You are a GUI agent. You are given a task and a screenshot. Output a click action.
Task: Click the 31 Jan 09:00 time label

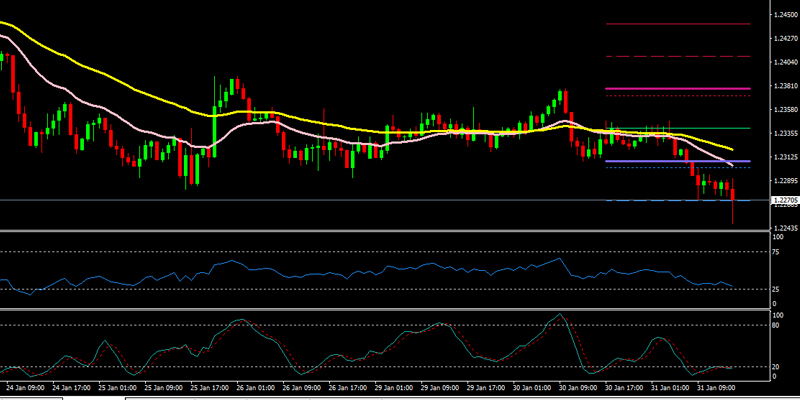714,387
